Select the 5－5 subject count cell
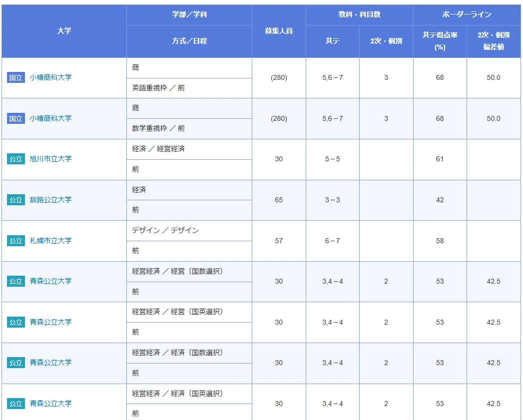Viewport: 523px width, 420px height. click(333, 159)
